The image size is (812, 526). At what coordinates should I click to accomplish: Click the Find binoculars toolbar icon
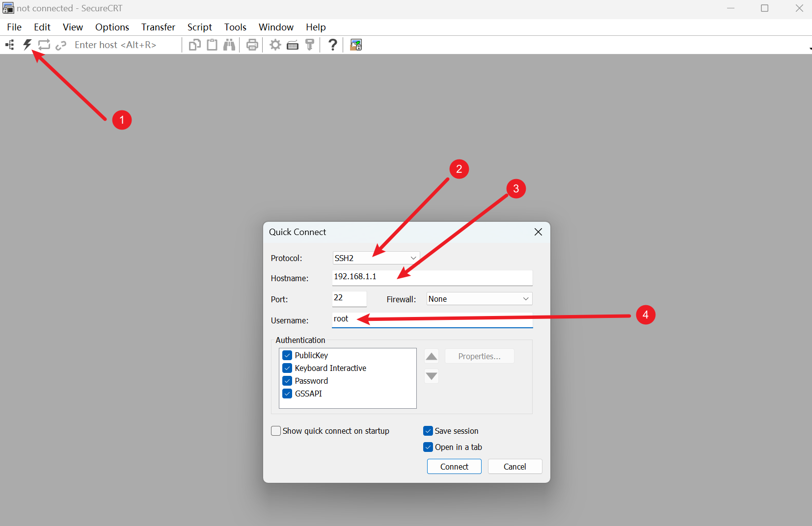[x=229, y=45]
